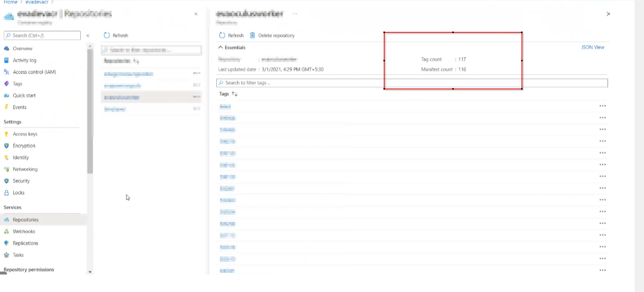
Task: Click the Tasks icon in sidebar
Action: coord(7,255)
